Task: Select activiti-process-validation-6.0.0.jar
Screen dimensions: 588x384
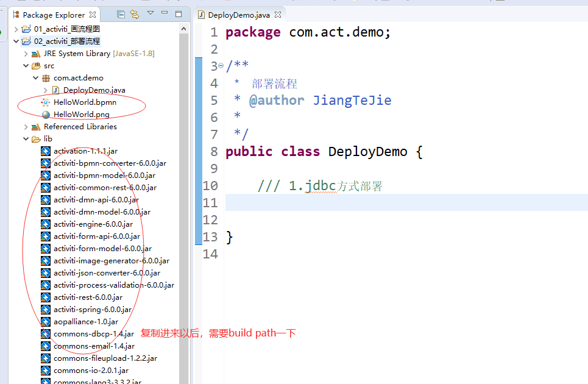Action: [113, 285]
